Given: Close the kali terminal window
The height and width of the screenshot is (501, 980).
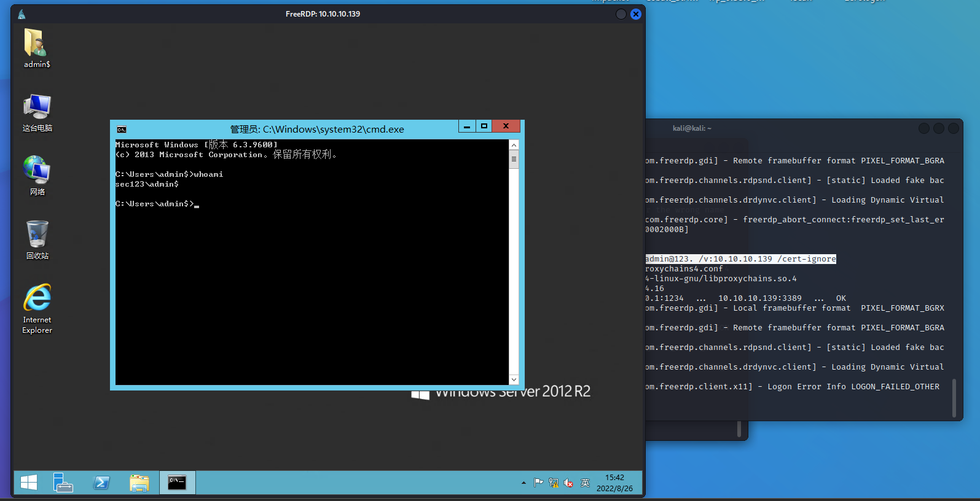Looking at the screenshot, I should pos(954,128).
